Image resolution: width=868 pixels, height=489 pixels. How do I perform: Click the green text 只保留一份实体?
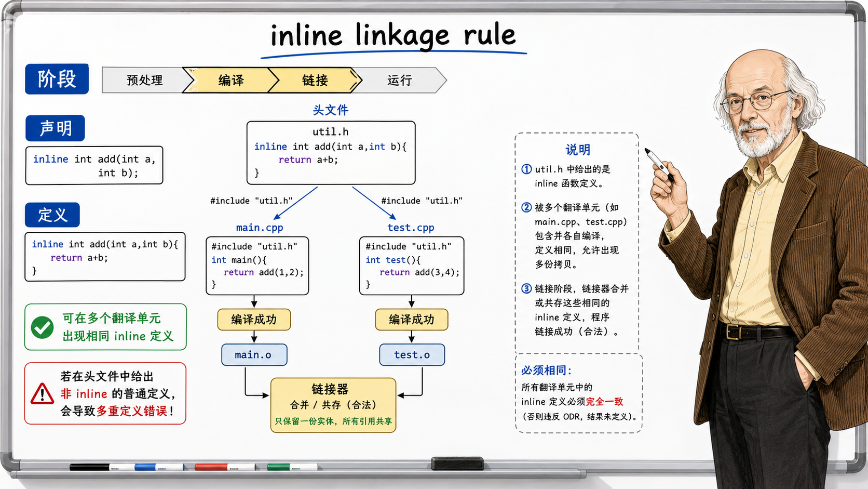coord(304,421)
